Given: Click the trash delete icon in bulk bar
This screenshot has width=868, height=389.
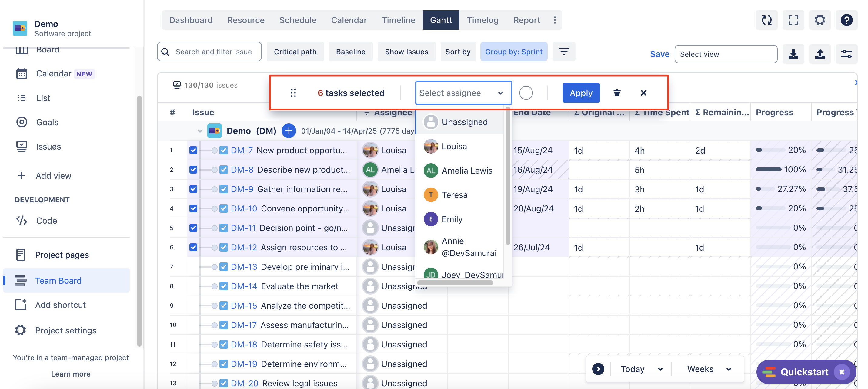Looking at the screenshot, I should (617, 93).
